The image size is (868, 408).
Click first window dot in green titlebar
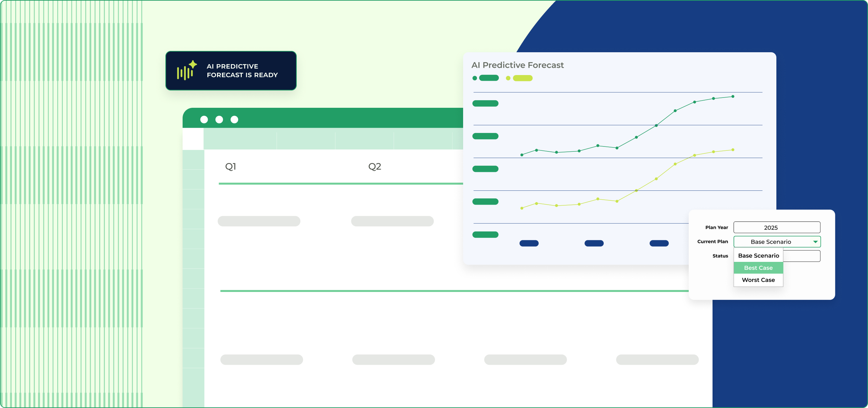[x=204, y=120]
